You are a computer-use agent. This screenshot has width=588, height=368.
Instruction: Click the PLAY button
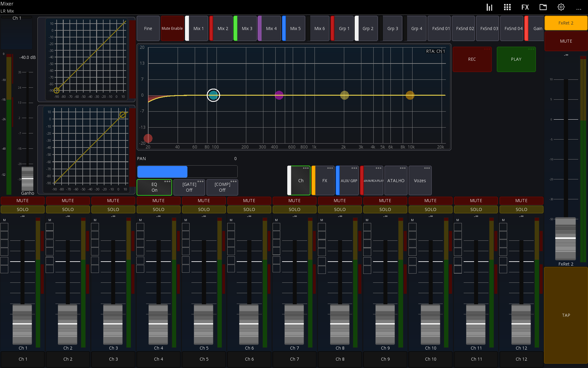(x=516, y=59)
